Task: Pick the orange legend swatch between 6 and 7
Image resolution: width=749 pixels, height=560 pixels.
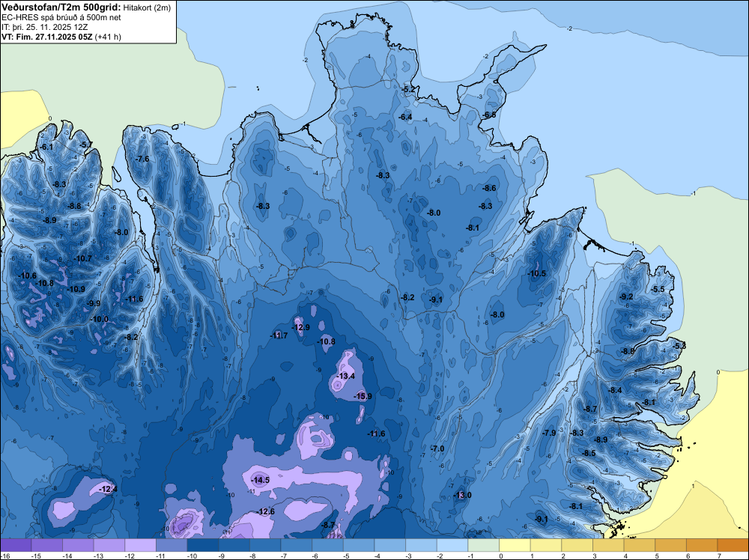Action: pos(702,545)
